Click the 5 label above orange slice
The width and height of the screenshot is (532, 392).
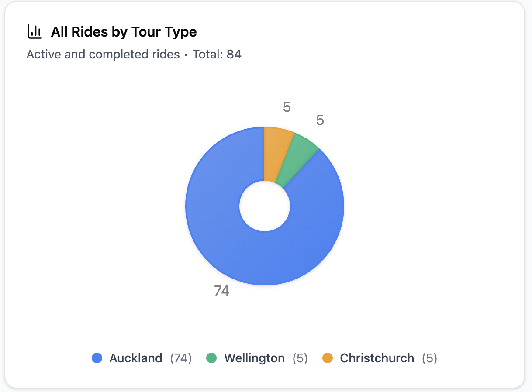(x=287, y=107)
